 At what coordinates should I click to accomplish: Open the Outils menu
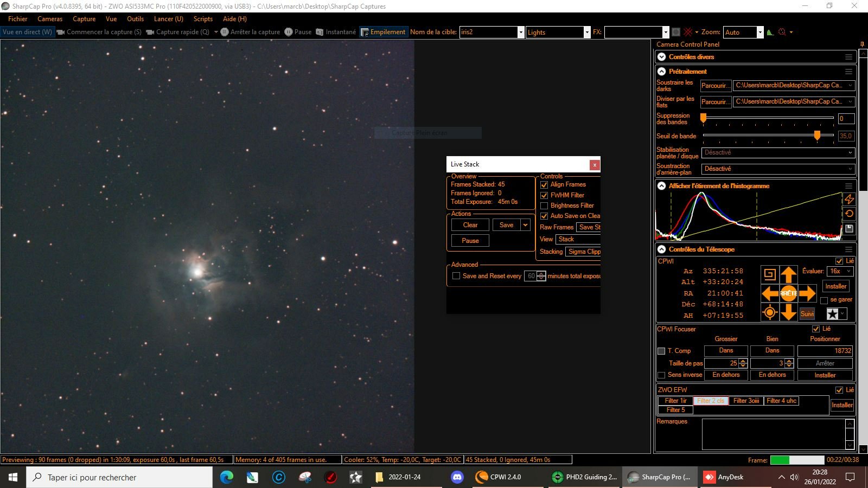click(135, 18)
